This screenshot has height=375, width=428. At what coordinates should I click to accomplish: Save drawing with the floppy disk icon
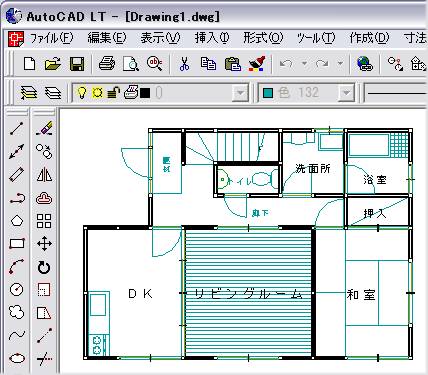coord(77,64)
